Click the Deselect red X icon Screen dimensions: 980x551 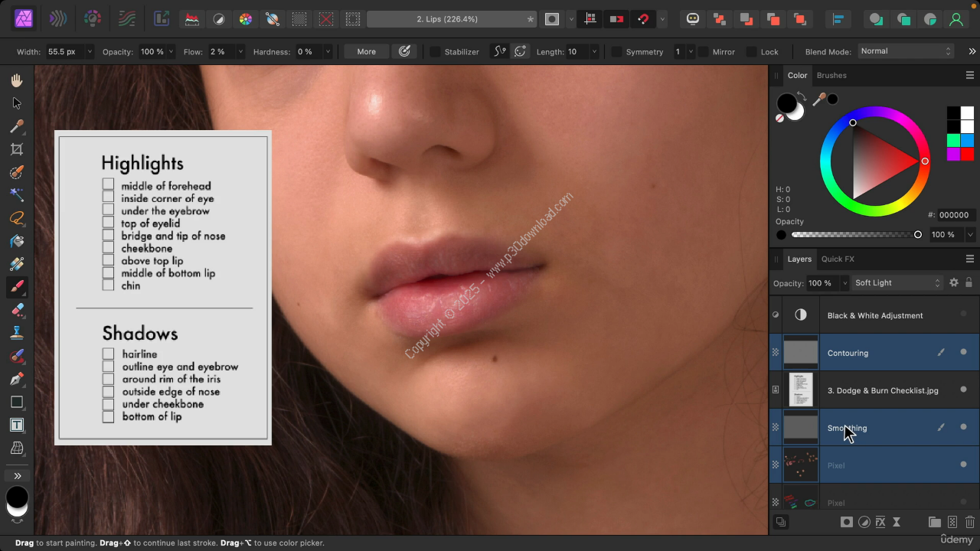[326, 19]
